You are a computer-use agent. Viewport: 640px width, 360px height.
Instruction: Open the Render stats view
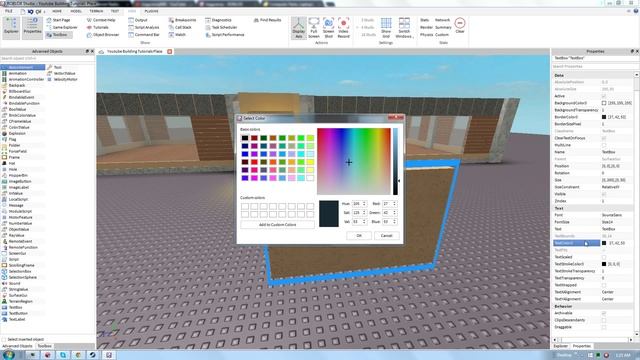pos(426,27)
